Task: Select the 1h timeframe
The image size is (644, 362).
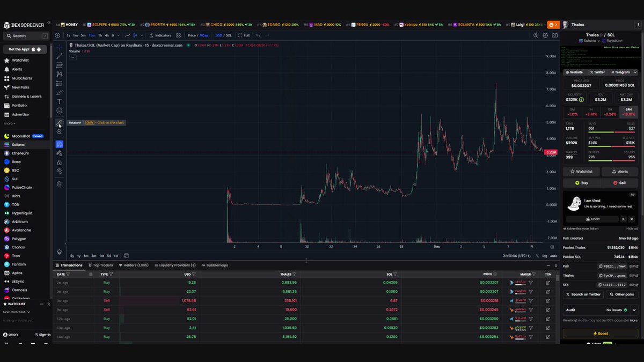Action: pos(100,35)
